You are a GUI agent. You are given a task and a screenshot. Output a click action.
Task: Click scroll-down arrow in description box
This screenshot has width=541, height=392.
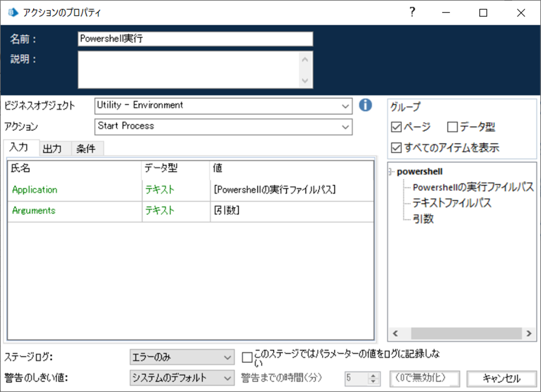(305, 81)
